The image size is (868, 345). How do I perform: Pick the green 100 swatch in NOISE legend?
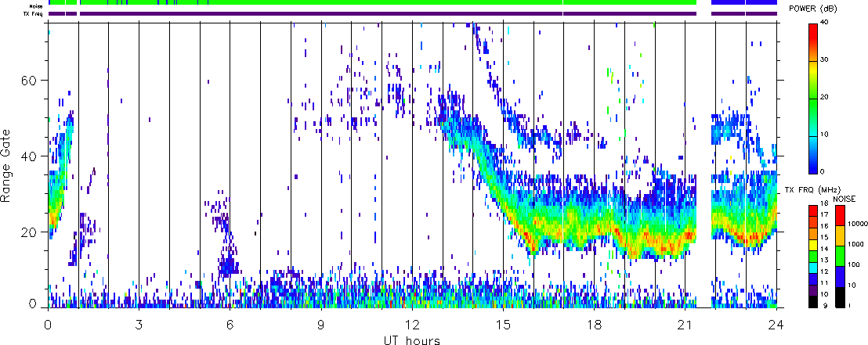[x=839, y=256]
